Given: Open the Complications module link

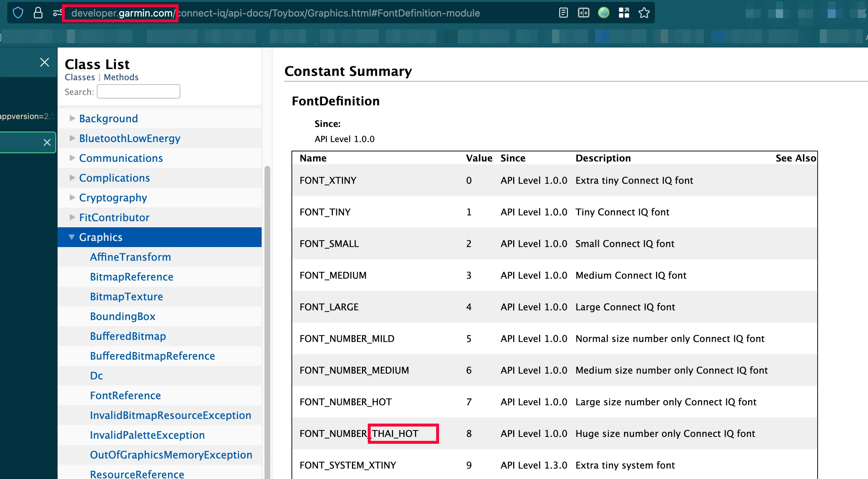Looking at the screenshot, I should point(114,178).
